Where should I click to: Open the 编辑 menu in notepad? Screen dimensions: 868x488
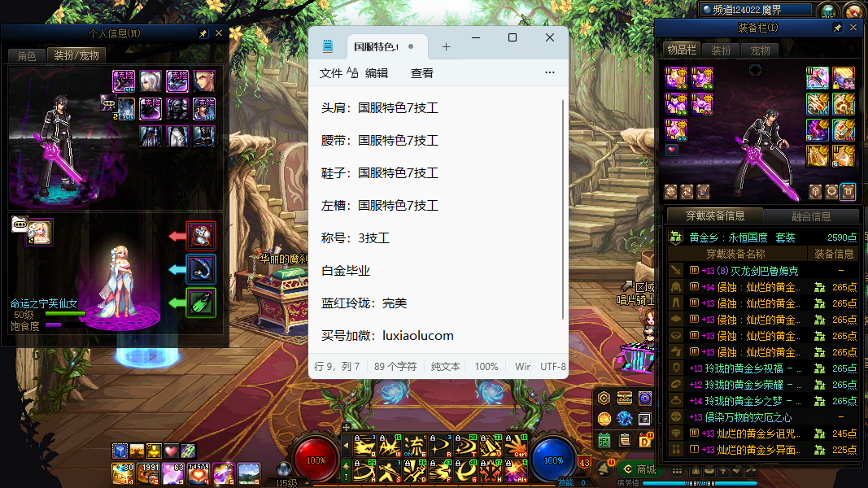point(376,72)
